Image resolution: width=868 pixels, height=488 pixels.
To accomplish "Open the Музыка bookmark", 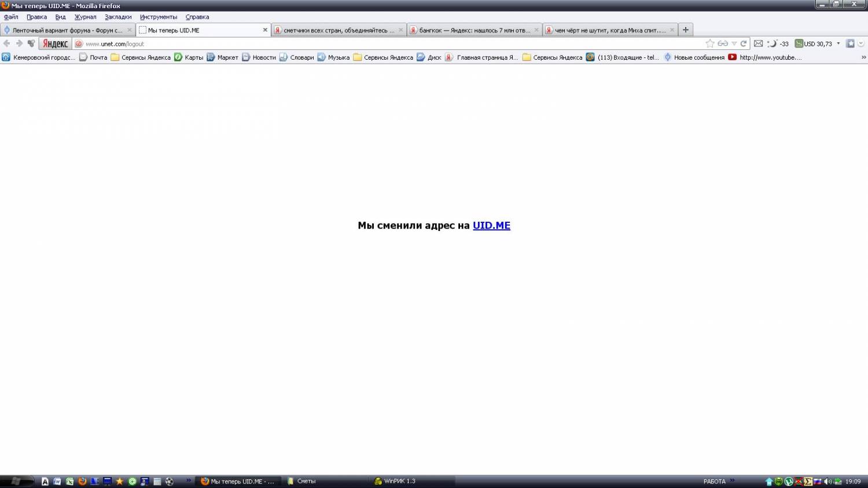I will pyautogui.click(x=333, y=57).
